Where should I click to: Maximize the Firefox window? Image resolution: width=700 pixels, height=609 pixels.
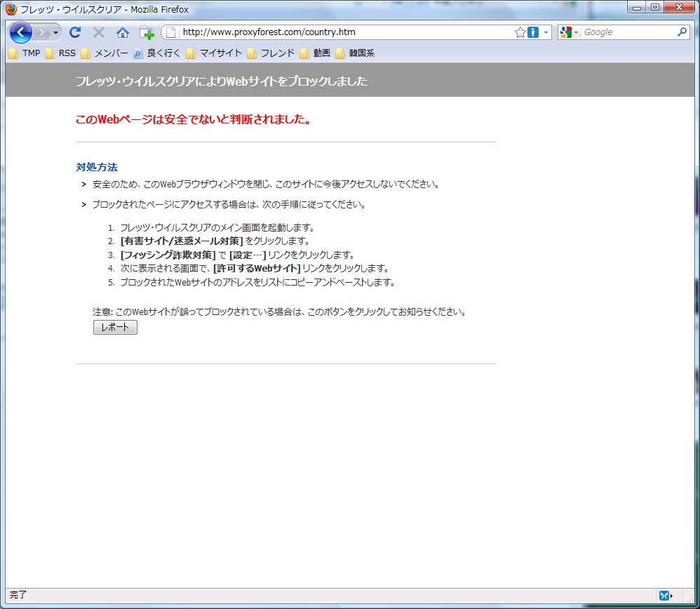[x=655, y=8]
